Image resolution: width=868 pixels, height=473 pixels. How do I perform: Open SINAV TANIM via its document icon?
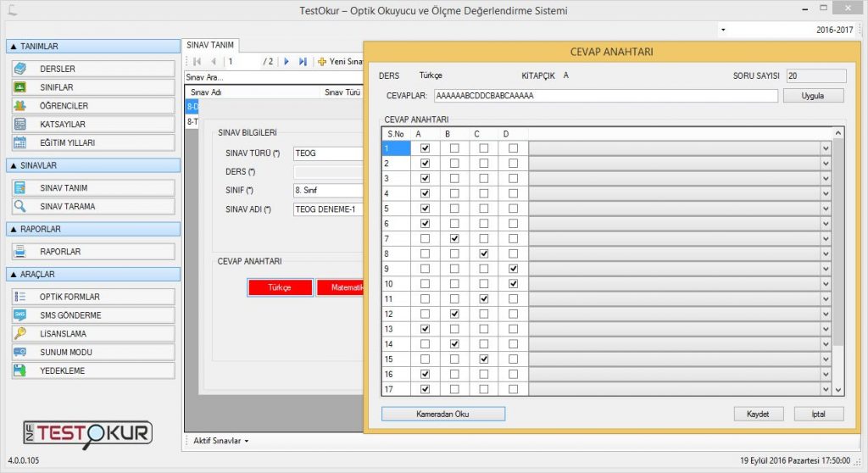click(20, 188)
